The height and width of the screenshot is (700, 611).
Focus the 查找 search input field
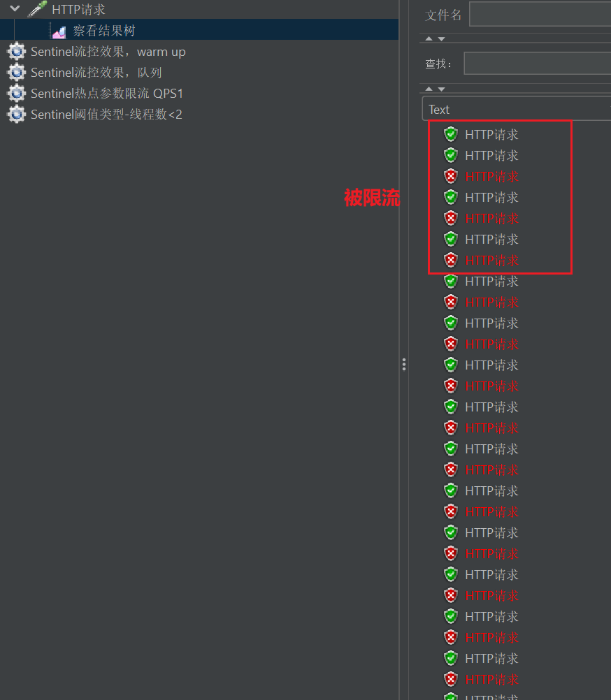point(538,64)
